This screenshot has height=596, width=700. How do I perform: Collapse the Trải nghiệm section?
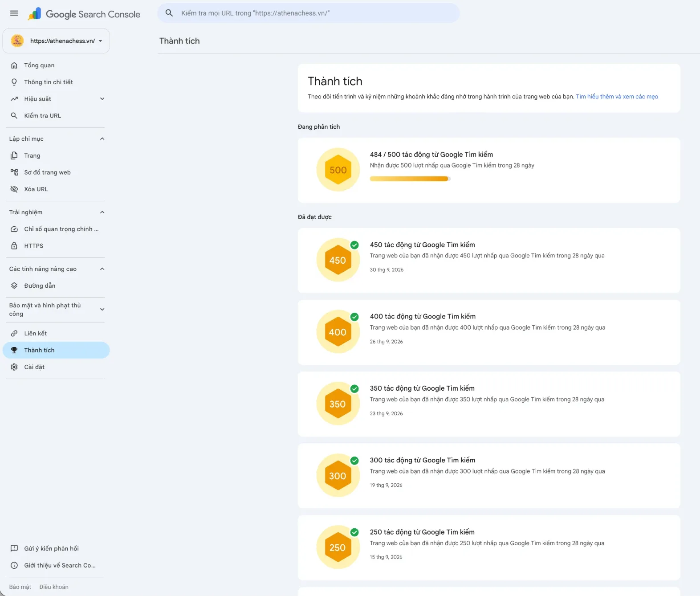(x=102, y=212)
